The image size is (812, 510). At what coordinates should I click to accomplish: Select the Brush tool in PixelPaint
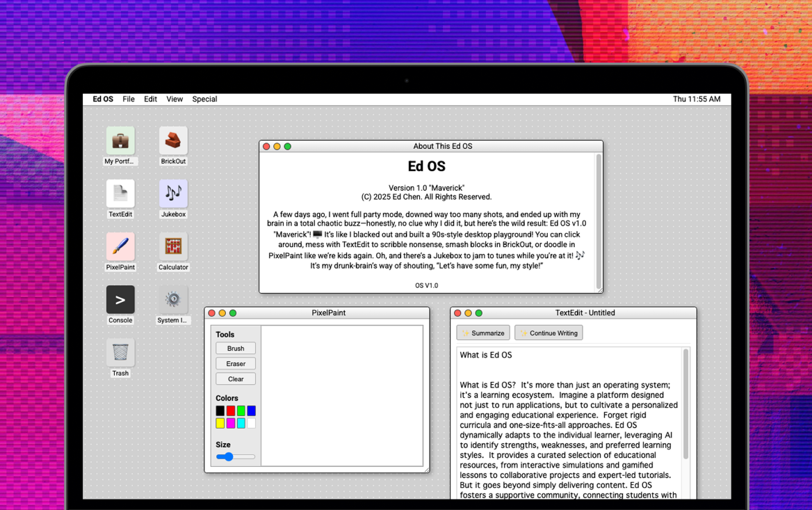tap(236, 349)
